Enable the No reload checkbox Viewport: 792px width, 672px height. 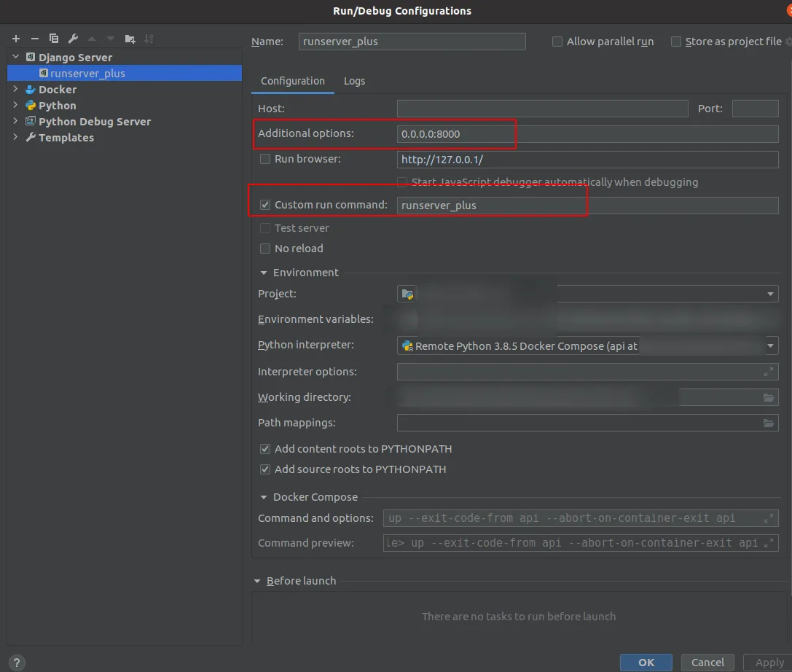(264, 249)
